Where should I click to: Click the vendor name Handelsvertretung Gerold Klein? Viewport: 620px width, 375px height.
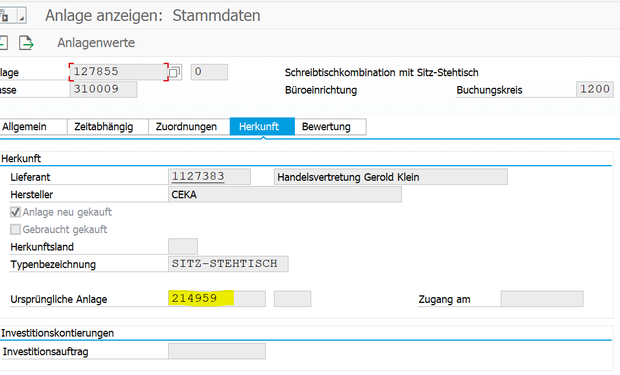391,177
